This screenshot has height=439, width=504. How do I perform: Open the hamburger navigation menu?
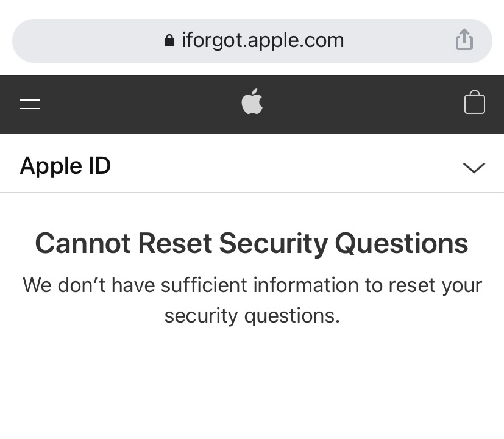(x=30, y=104)
